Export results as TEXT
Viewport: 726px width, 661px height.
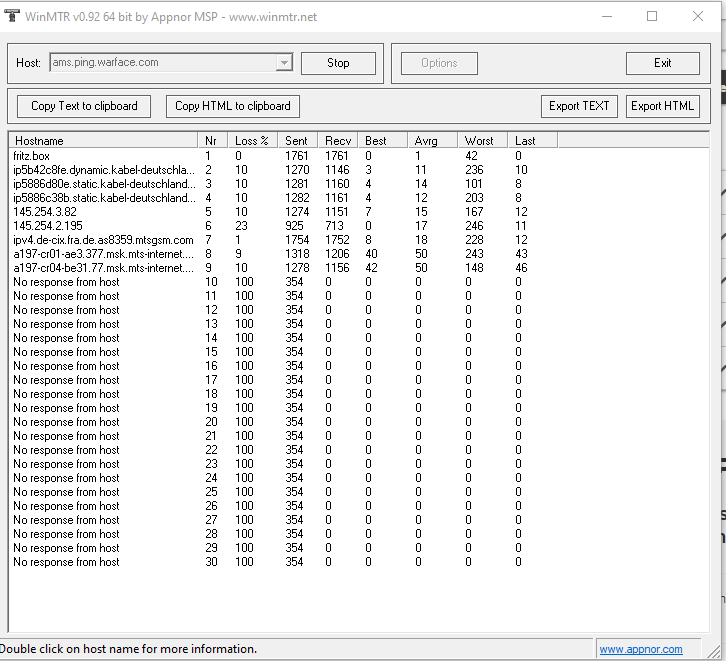click(579, 106)
